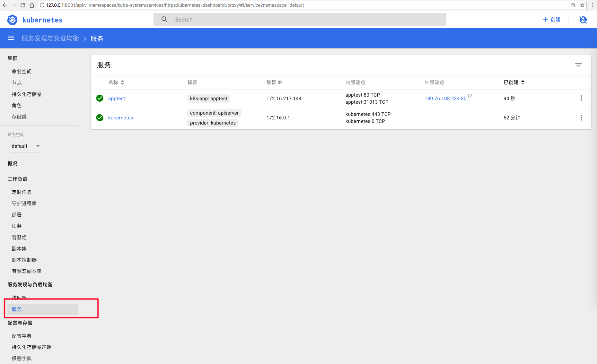Click the external link icon next to 180.76.103.234:80
597x364 pixels.
pyautogui.click(x=470, y=96)
